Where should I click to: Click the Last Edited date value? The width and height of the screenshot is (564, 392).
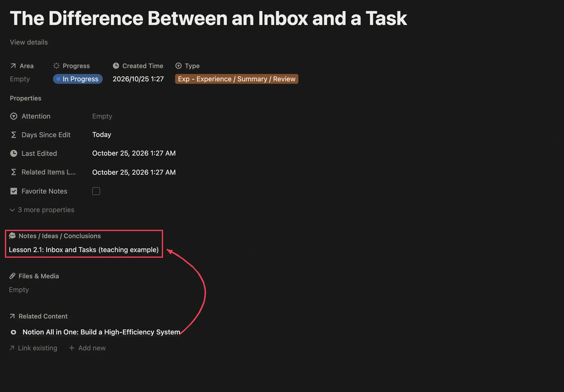134,153
